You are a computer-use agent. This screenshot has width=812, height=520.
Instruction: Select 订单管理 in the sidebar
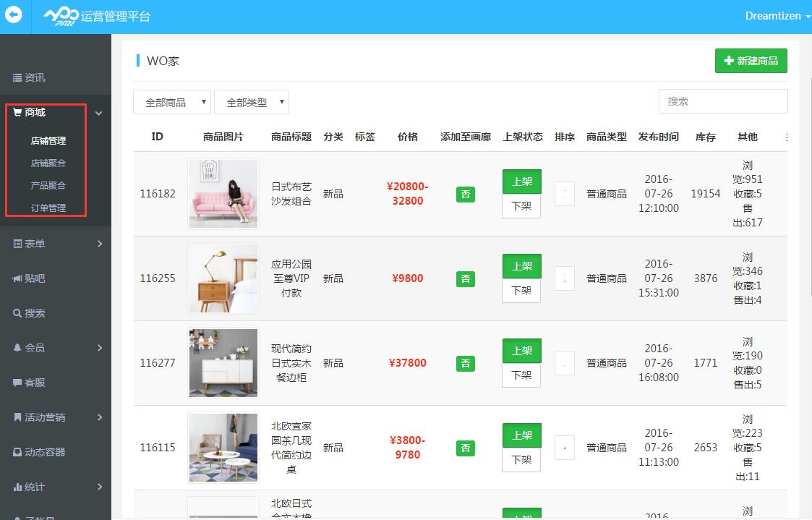click(48, 208)
